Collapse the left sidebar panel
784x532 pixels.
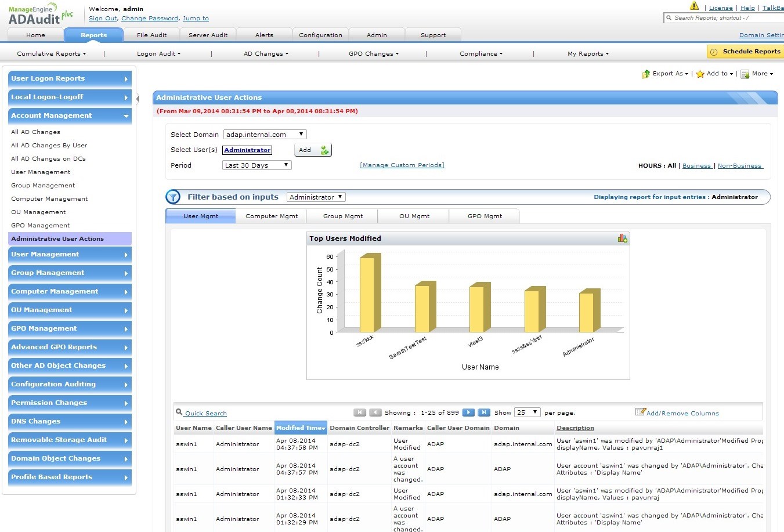coord(138,99)
